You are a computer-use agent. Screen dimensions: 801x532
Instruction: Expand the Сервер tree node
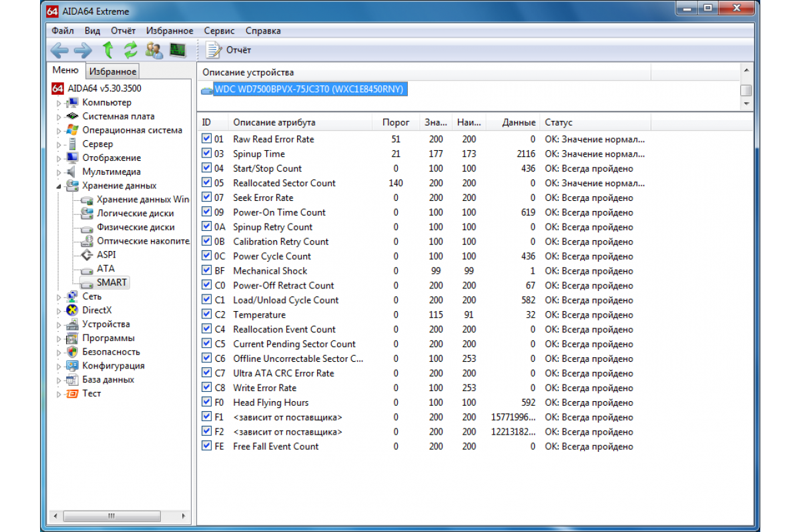[59, 144]
